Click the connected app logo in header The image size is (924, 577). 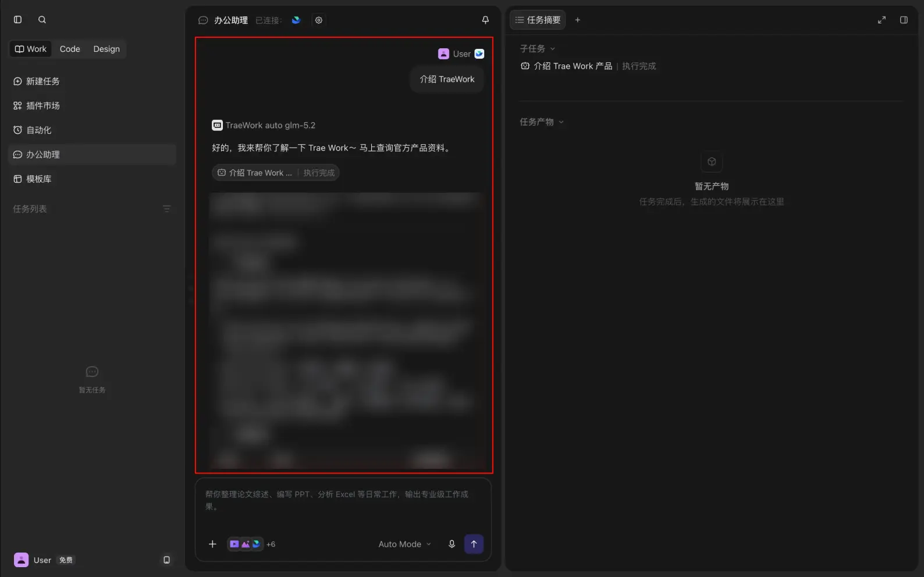pyautogui.click(x=296, y=20)
